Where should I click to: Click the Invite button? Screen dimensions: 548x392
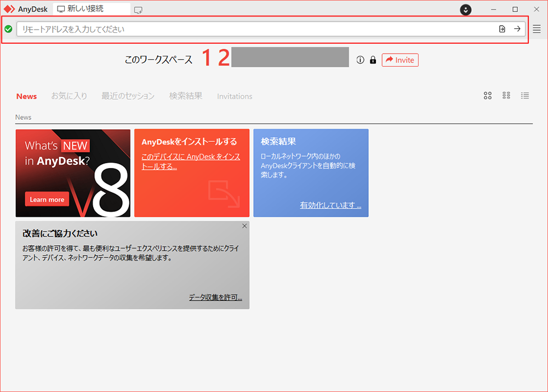400,60
